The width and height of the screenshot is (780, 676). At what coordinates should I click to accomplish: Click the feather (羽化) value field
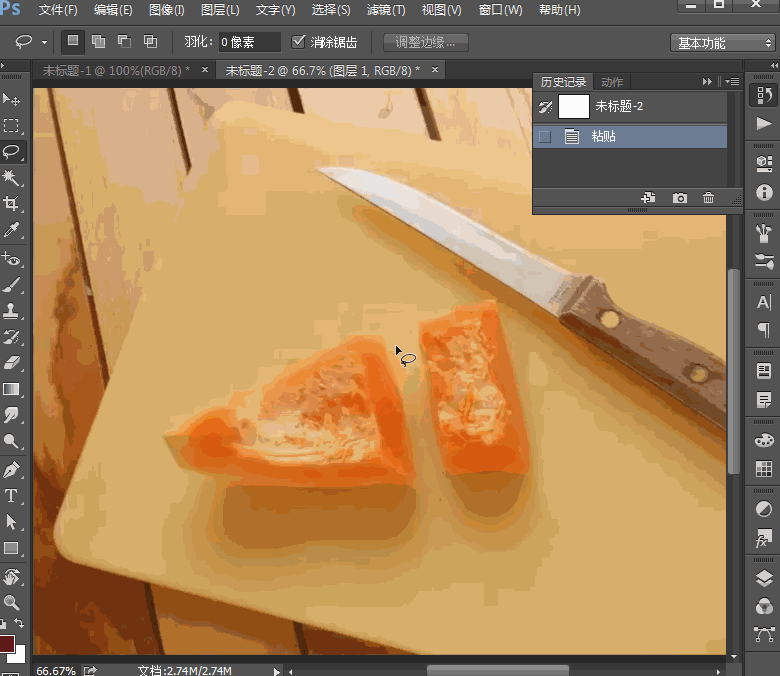click(x=250, y=42)
